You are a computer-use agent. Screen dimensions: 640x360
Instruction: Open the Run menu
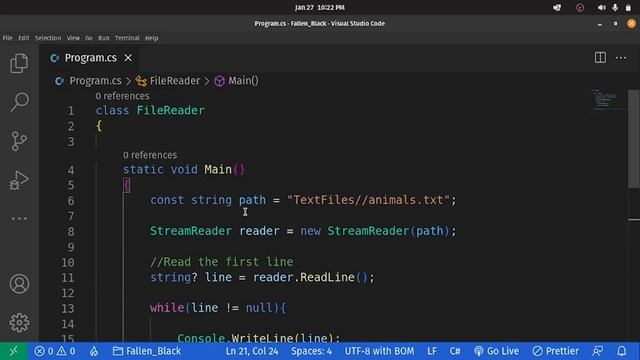[104, 38]
